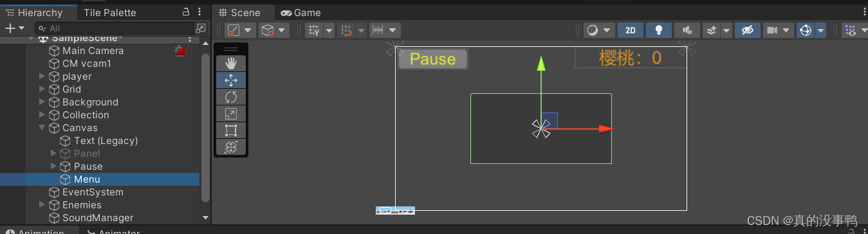Viewport: 868px width, 234px height.
Task: Open the Hierarchy panel three-dot menu
Action: pos(200,12)
